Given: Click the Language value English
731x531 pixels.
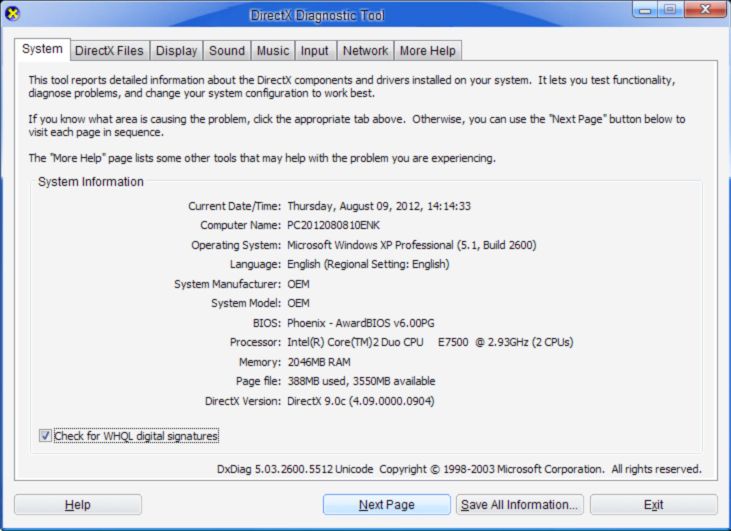Looking at the screenshot, I should pyautogui.click(x=368, y=264).
